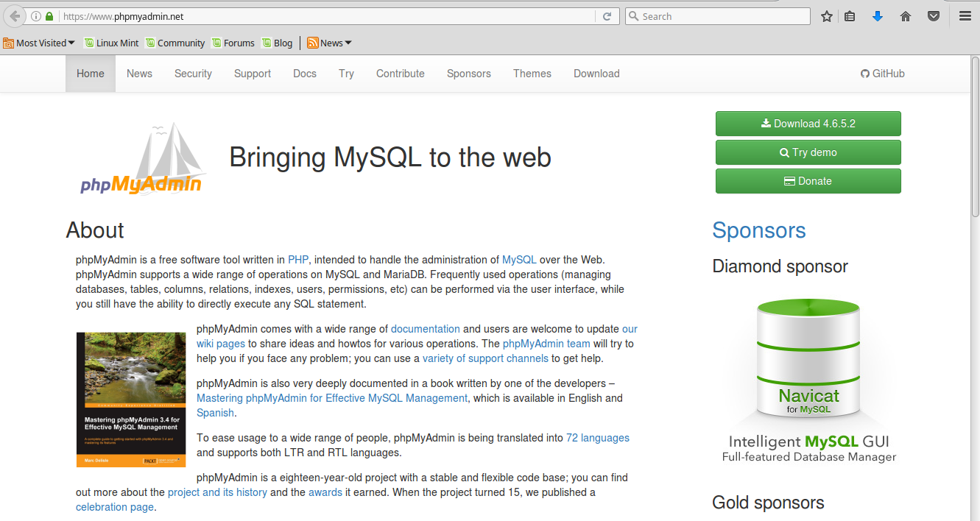This screenshot has width=980, height=521.
Task: Open the Forums bookmark
Action: click(x=233, y=43)
